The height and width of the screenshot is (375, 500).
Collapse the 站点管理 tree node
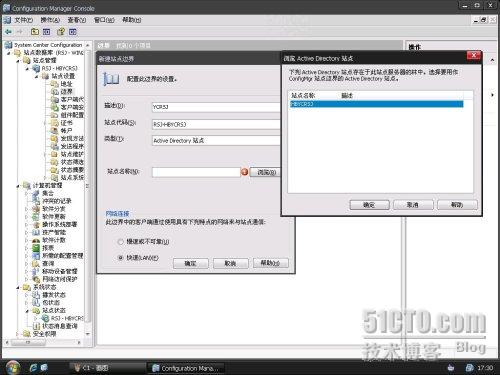coord(18,61)
